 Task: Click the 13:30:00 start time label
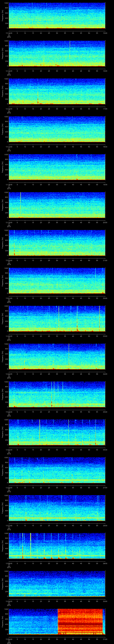coord(9,639)
